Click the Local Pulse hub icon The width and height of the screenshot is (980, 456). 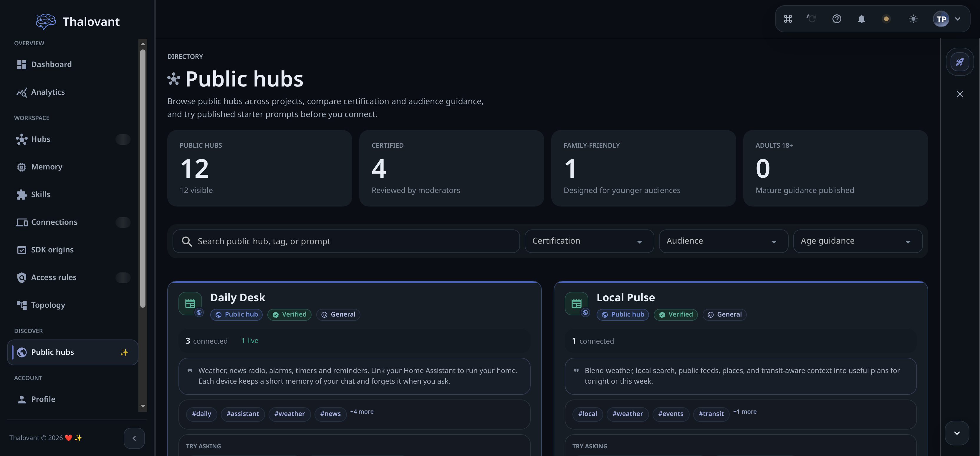[x=576, y=303]
